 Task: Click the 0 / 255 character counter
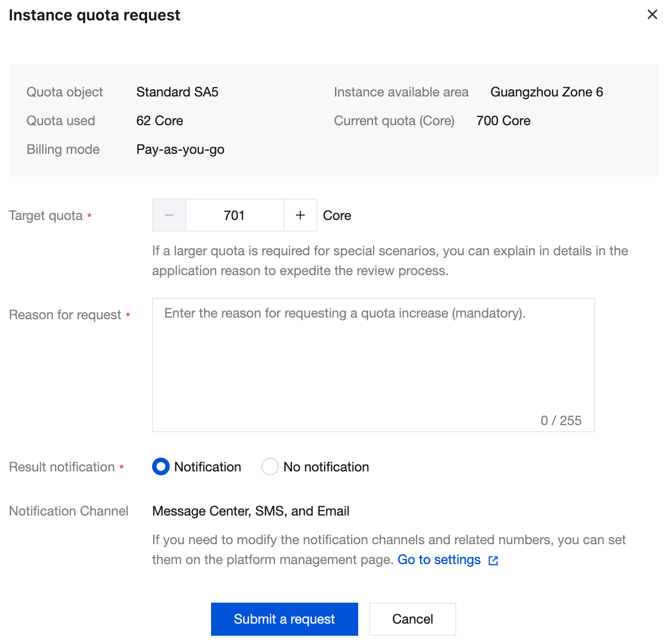click(x=561, y=421)
